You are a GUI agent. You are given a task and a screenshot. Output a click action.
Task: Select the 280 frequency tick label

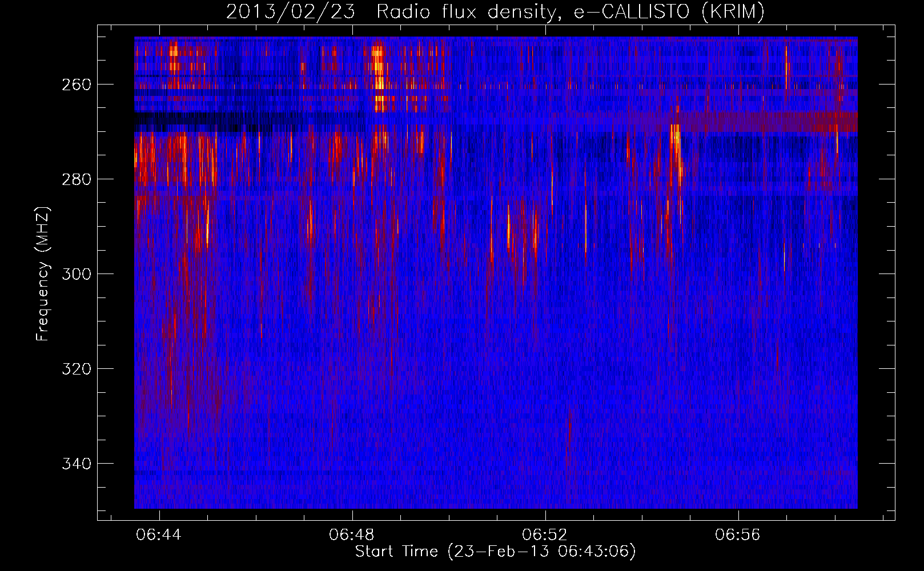point(76,179)
